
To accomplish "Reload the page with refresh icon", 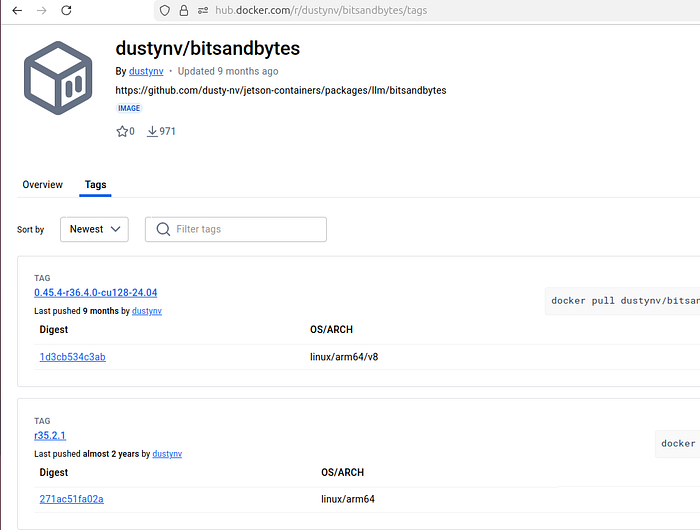I will [x=66, y=10].
